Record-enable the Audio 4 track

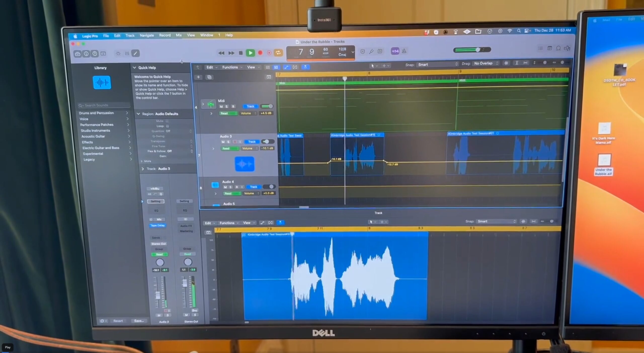(237, 187)
